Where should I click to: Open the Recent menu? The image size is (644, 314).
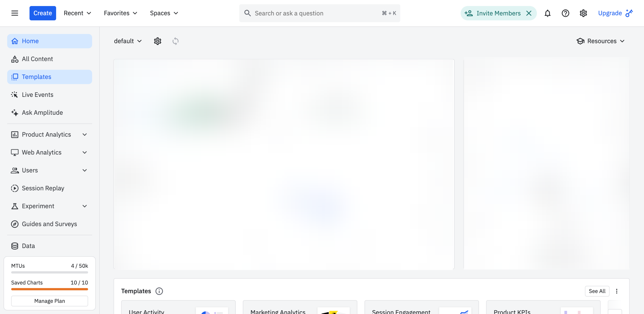click(77, 13)
